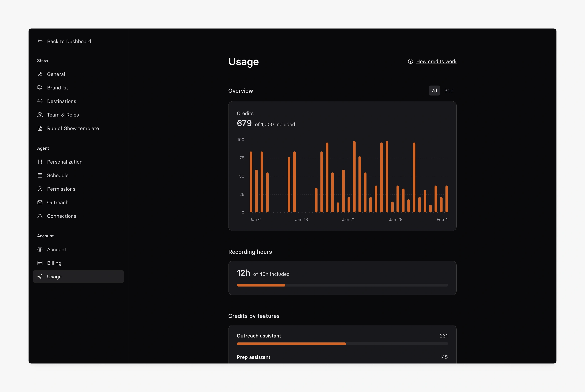Click the Jan 28 axis label
The image size is (585, 392).
396,220
